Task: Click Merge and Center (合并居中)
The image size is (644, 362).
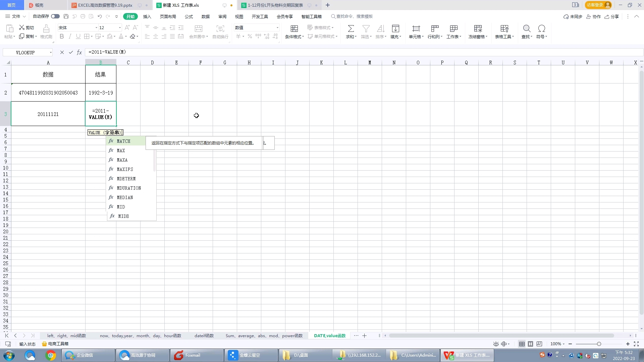Action: click(x=198, y=32)
